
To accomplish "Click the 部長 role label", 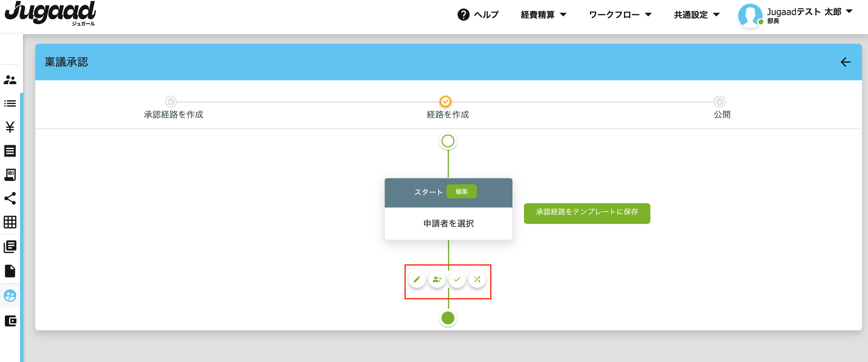I will (x=773, y=21).
